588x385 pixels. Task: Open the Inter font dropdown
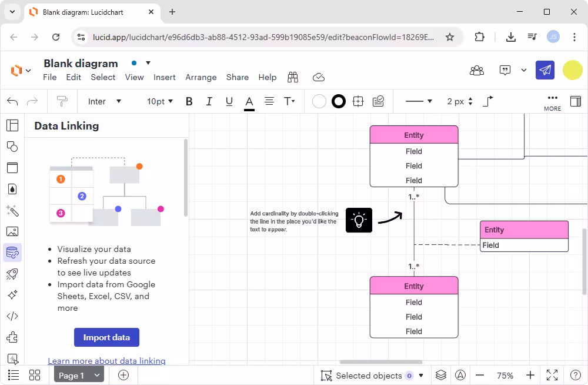tap(104, 101)
